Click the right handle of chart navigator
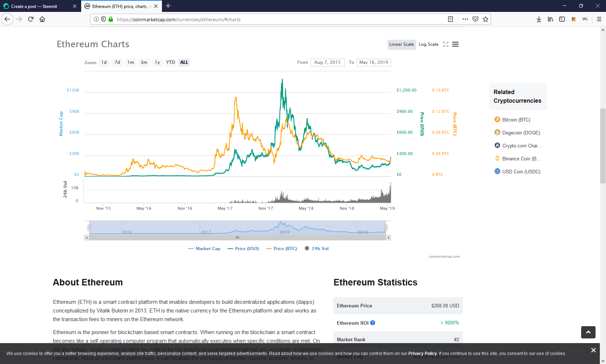This screenshot has height=364, width=606. [x=386, y=228]
